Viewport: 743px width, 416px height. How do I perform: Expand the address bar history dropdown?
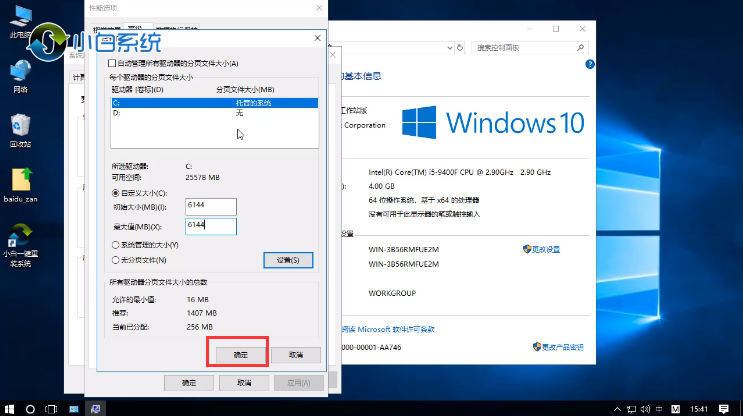[x=450, y=48]
